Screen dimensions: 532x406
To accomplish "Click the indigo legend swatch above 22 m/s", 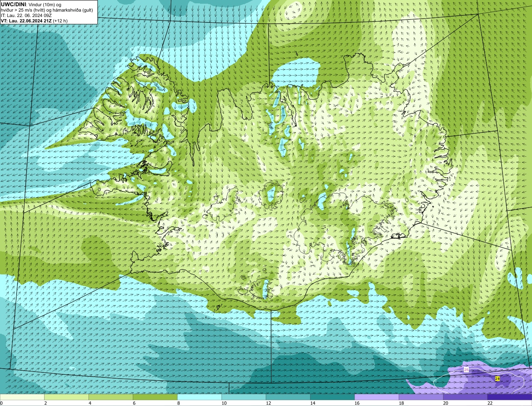I will click(x=510, y=397).
